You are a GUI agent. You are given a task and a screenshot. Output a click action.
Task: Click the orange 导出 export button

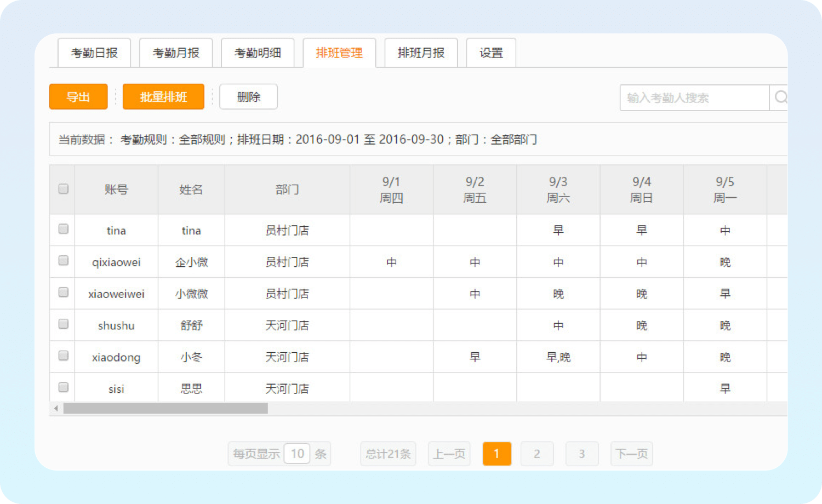point(78,97)
